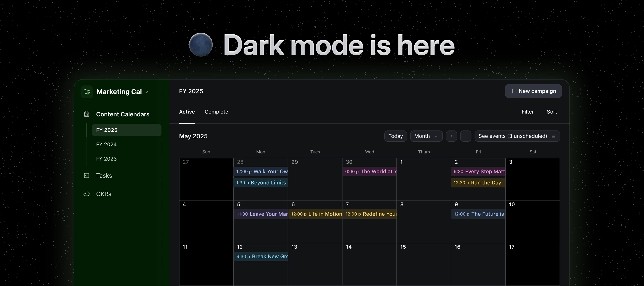This screenshot has width=644, height=286.
Task: Click the Beyond Limits event on May 28
Action: point(261,183)
